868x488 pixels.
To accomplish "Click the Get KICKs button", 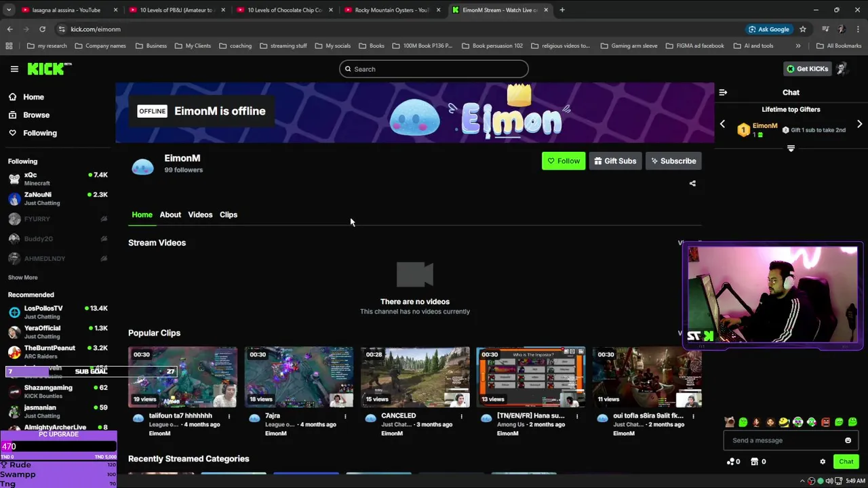I will tap(806, 68).
